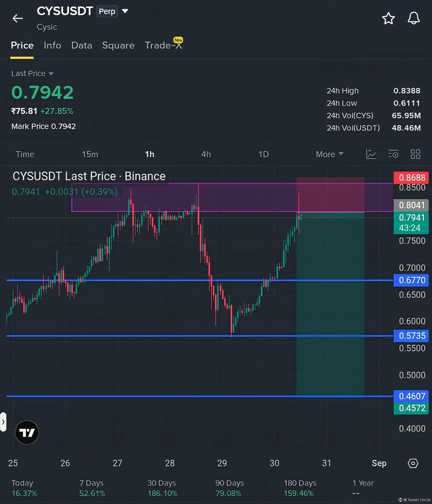Expand the left side panel handle
Screen dimensions: 432x504
point(3,422)
